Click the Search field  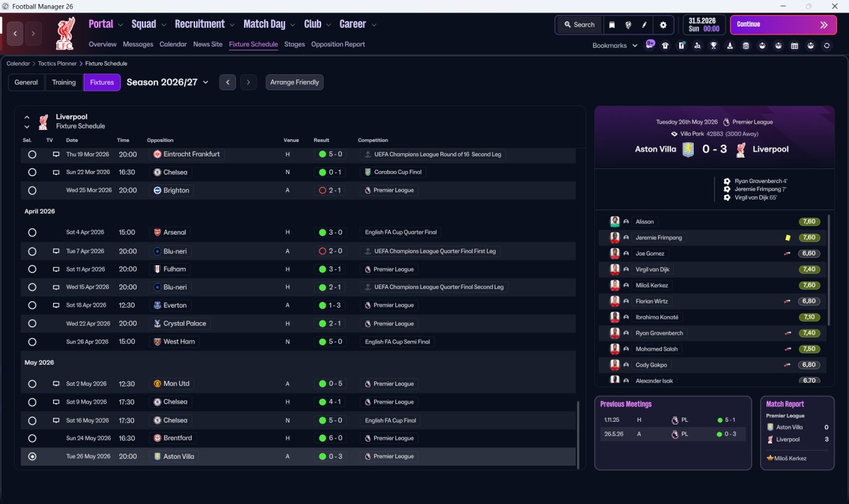click(x=580, y=25)
